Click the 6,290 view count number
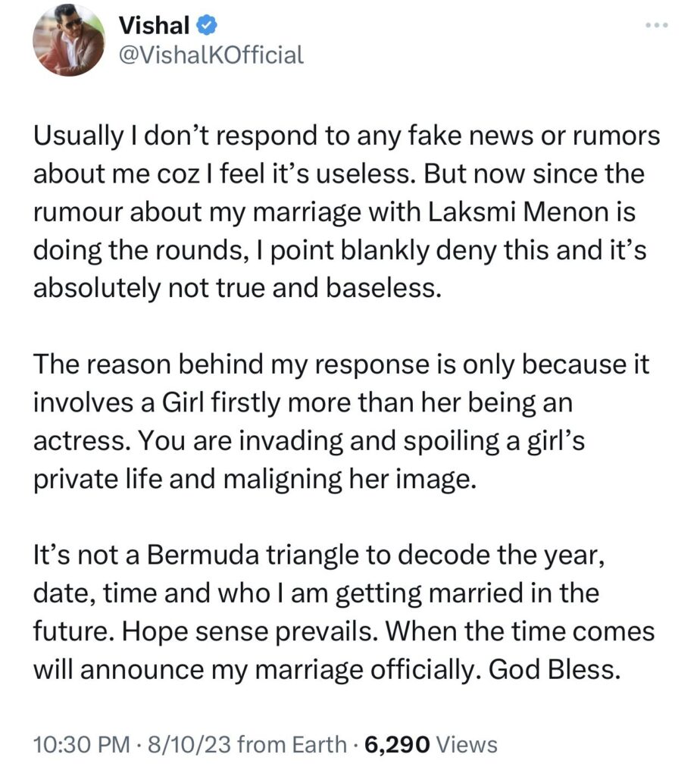This screenshot has height=776, width=700. tap(397, 745)
